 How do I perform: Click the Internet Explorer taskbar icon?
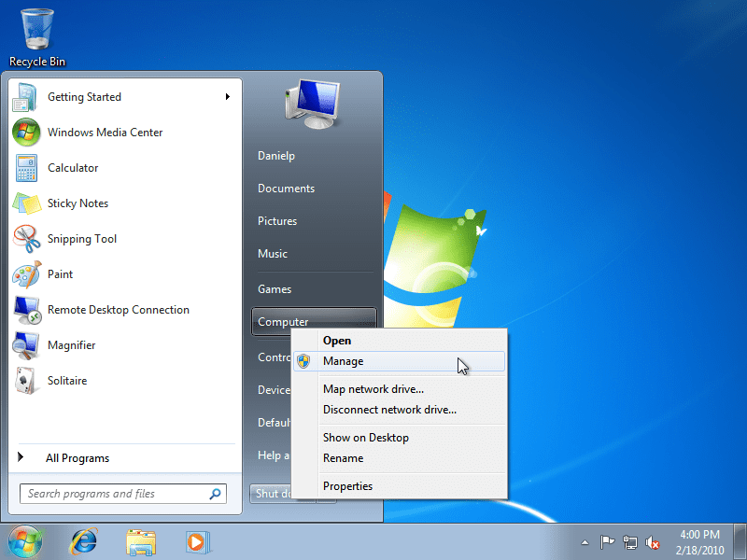click(x=84, y=540)
